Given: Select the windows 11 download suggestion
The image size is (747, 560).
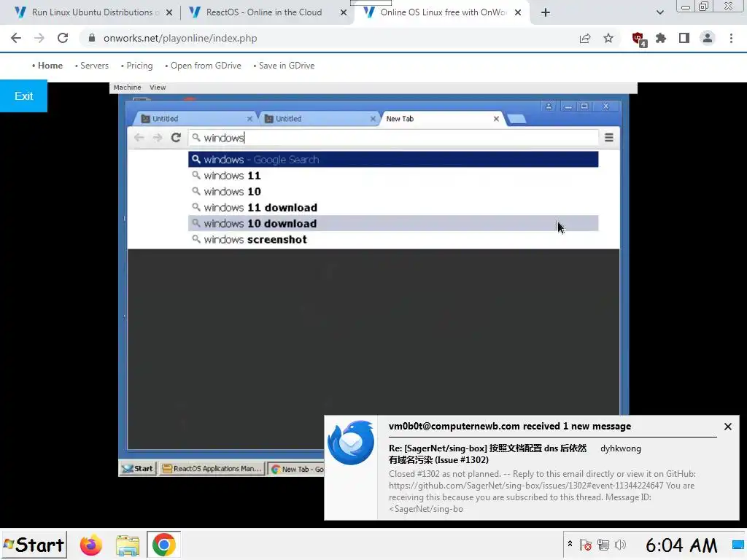Looking at the screenshot, I should tap(393, 208).
